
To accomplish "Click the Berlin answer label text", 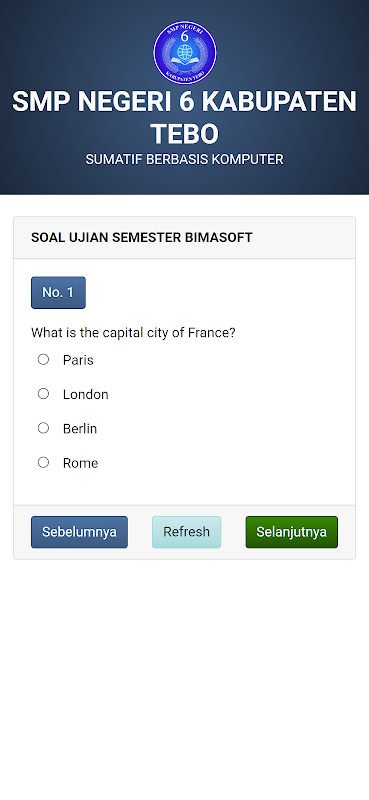I will click(x=80, y=429).
